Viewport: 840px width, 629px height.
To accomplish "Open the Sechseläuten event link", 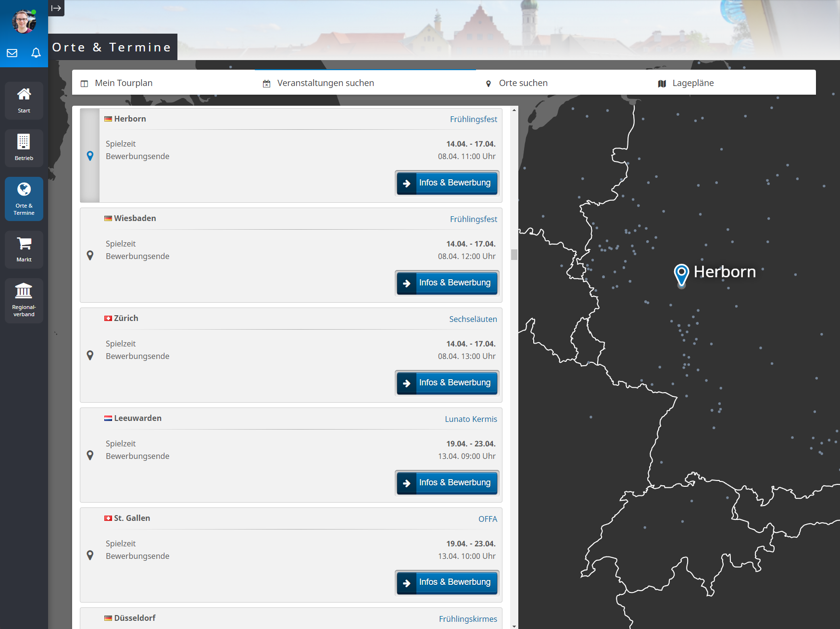I will pyautogui.click(x=473, y=319).
